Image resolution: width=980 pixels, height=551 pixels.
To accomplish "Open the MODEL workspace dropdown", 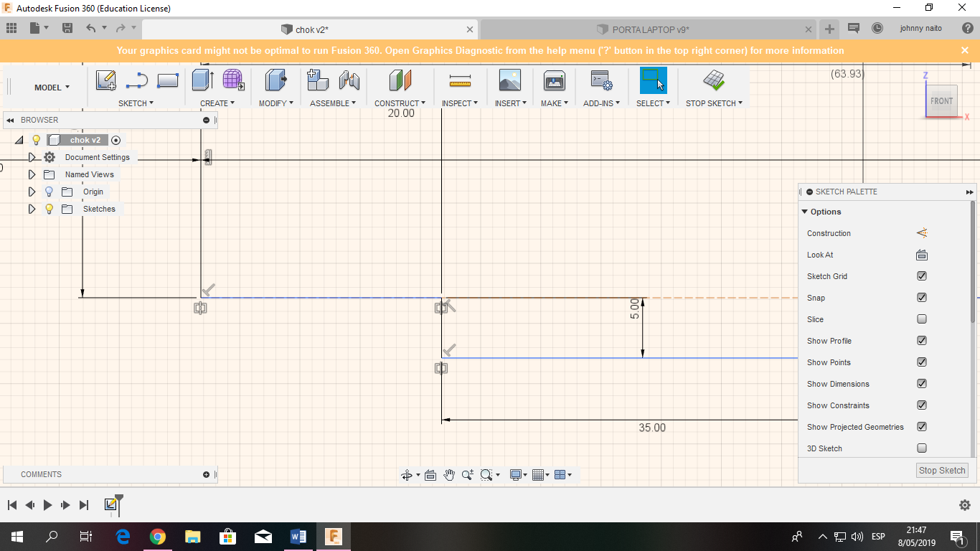I will [52, 88].
